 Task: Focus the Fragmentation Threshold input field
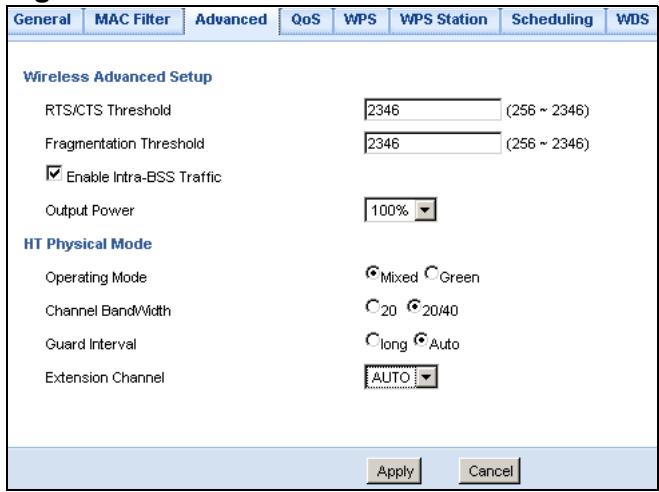click(432, 143)
